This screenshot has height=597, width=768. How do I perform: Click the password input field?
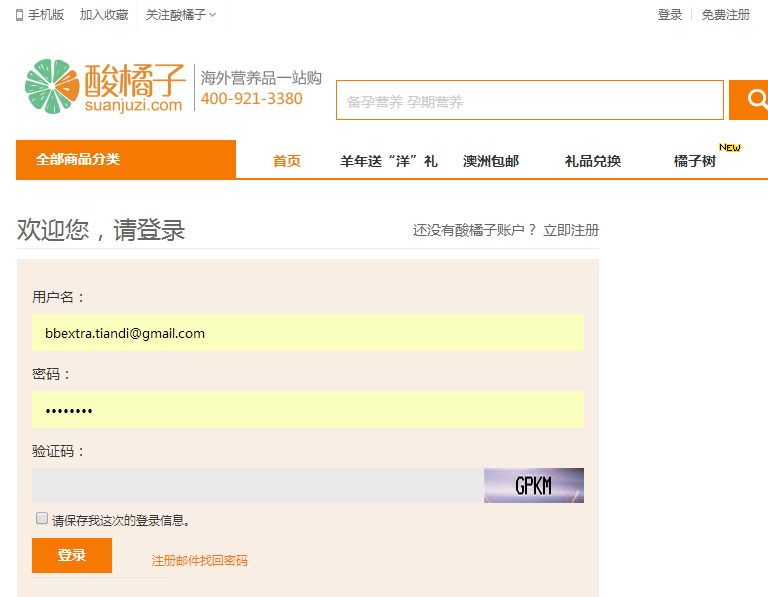[308, 409]
